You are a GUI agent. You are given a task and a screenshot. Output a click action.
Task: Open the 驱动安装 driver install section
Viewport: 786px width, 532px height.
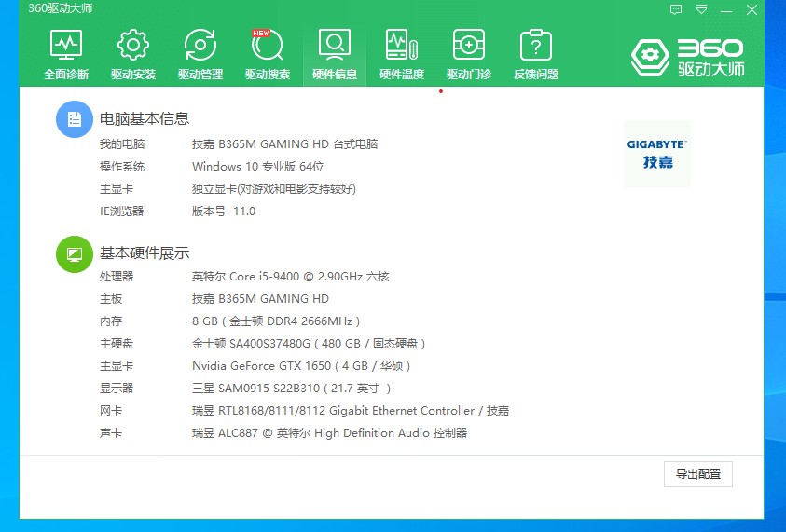[x=133, y=55]
